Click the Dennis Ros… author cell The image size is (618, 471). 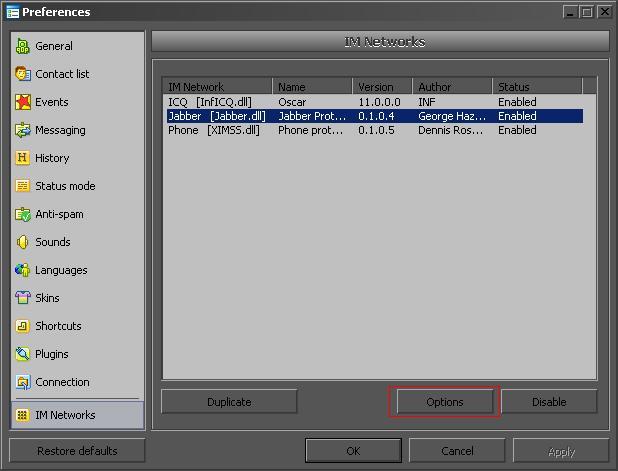click(x=450, y=130)
